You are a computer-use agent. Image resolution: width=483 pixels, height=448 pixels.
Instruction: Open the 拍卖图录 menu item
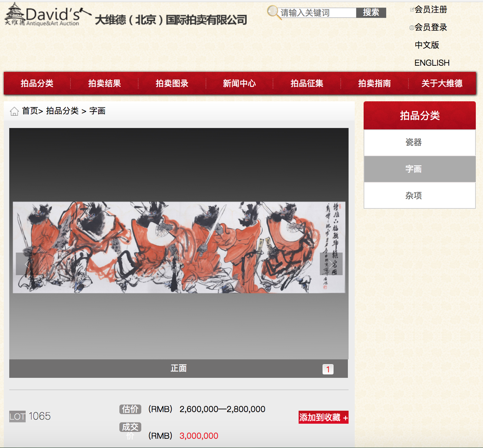172,84
